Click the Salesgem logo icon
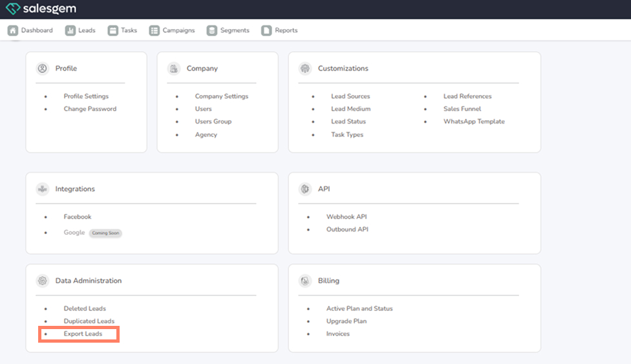 [x=14, y=9]
